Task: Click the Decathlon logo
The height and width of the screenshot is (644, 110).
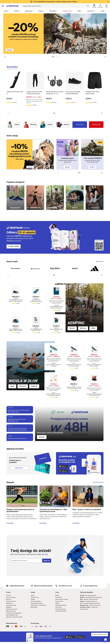Action: (x=12, y=6)
